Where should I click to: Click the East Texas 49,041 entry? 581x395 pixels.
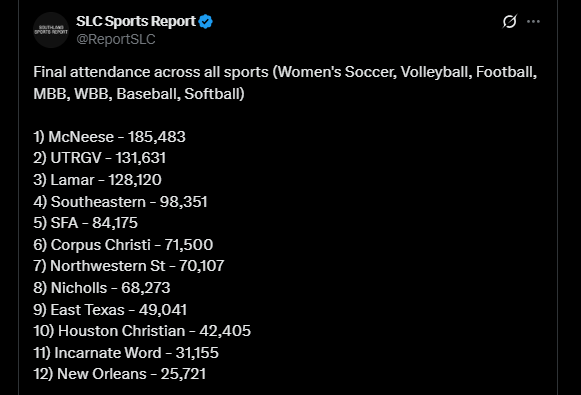[x=110, y=310]
